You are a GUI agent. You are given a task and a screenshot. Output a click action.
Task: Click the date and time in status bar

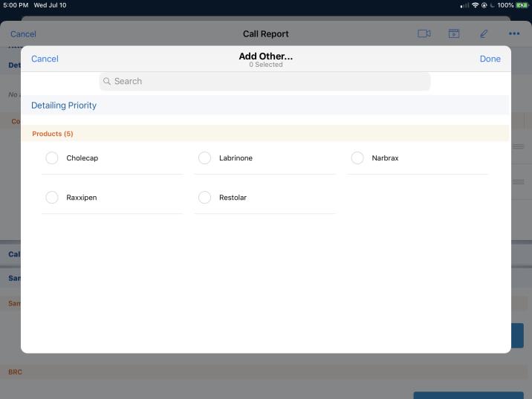coord(33,5)
